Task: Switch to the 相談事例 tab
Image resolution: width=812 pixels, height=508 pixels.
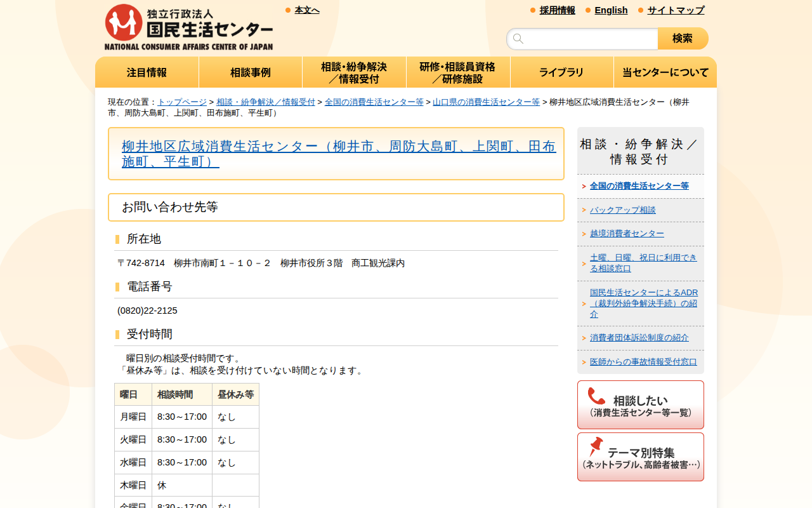Action: [250, 72]
